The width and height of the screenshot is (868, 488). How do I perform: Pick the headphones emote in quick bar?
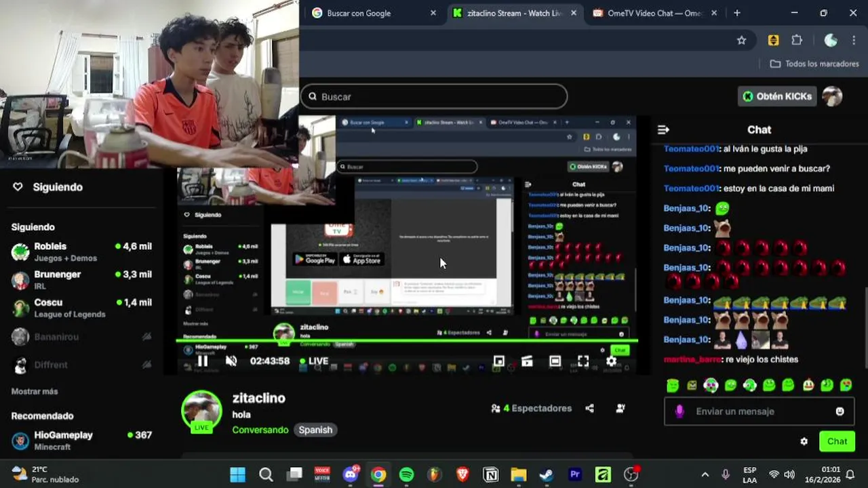point(749,386)
